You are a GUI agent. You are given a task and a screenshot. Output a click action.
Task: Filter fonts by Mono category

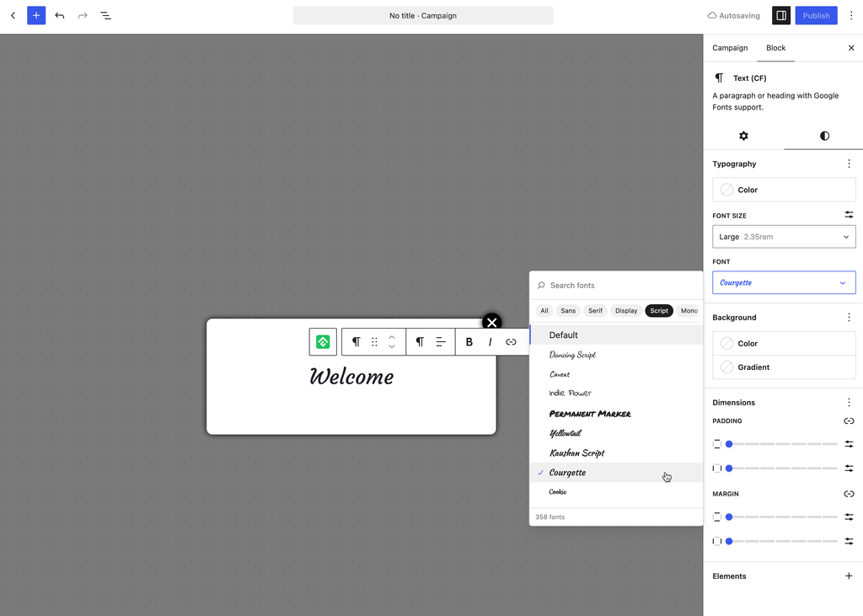[689, 310]
